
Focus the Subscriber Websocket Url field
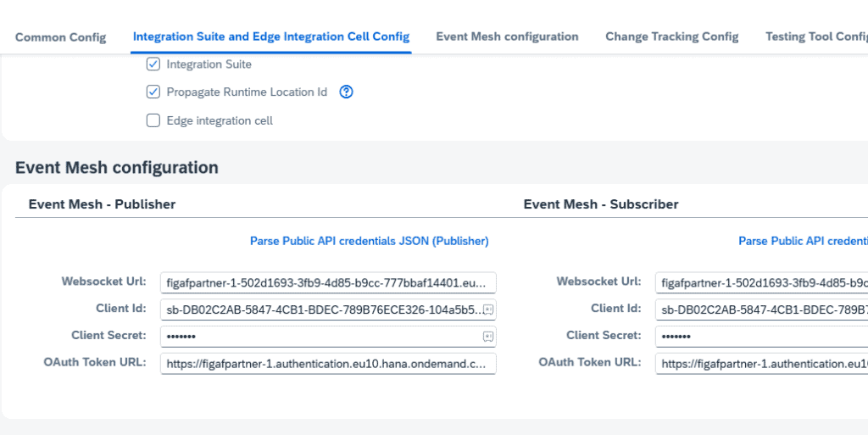762,283
